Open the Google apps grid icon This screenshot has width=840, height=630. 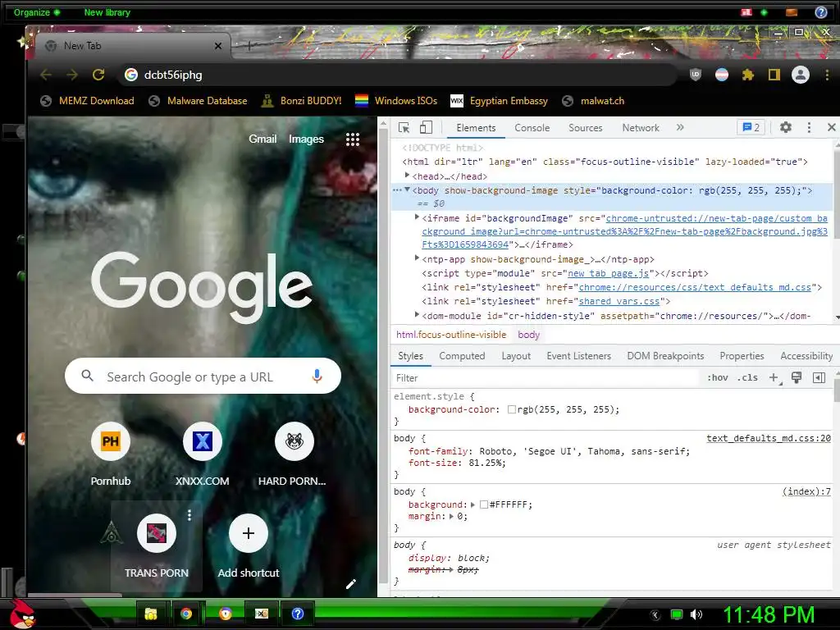coord(353,139)
